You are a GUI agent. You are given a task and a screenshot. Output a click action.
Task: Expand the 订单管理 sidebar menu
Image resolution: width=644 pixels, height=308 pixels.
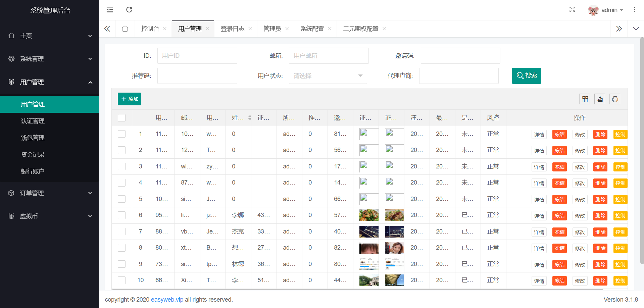tap(49, 193)
